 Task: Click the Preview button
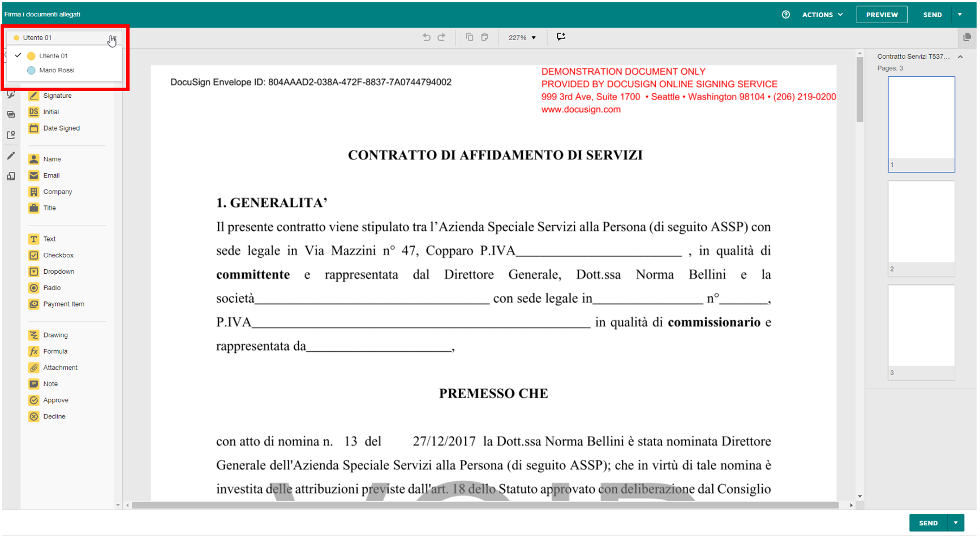(x=882, y=15)
